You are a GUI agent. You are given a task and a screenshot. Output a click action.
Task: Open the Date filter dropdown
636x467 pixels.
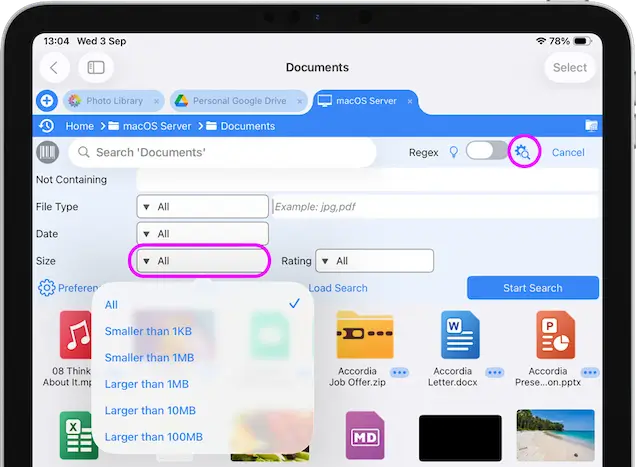point(203,234)
